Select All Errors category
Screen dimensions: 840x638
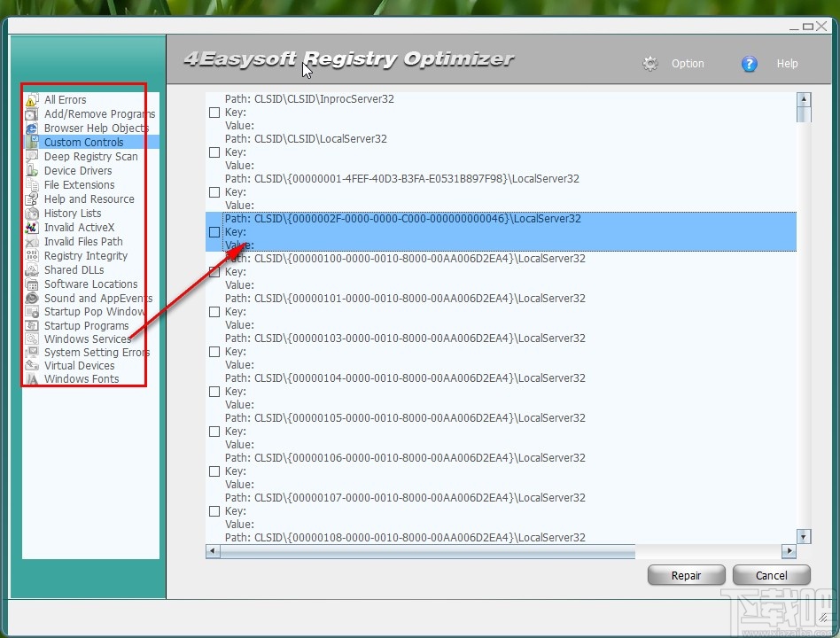click(65, 99)
